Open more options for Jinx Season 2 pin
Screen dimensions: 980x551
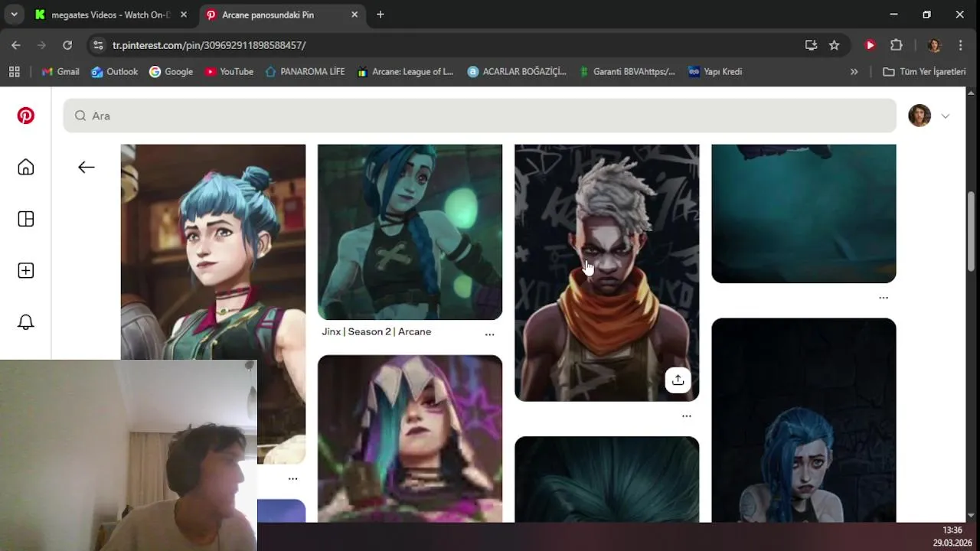tap(489, 334)
